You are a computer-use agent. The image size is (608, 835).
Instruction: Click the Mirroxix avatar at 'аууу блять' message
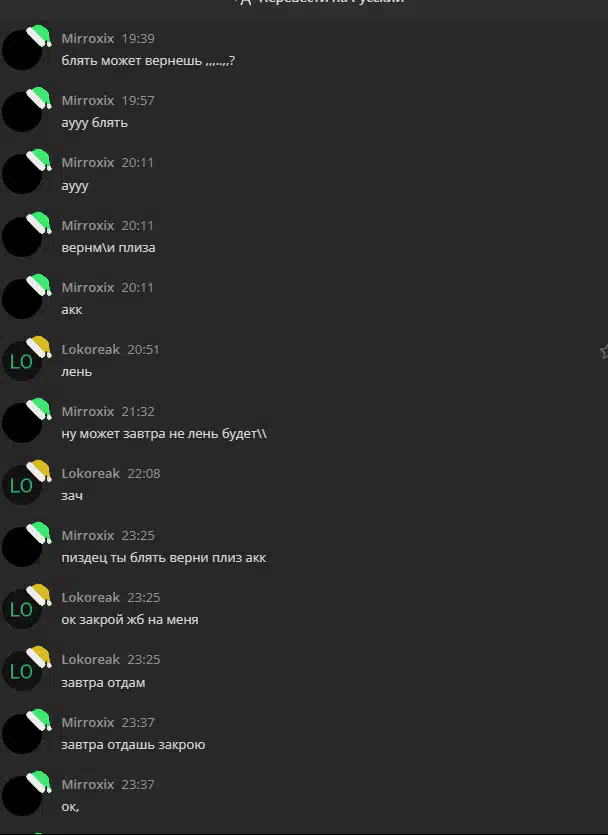(22, 112)
